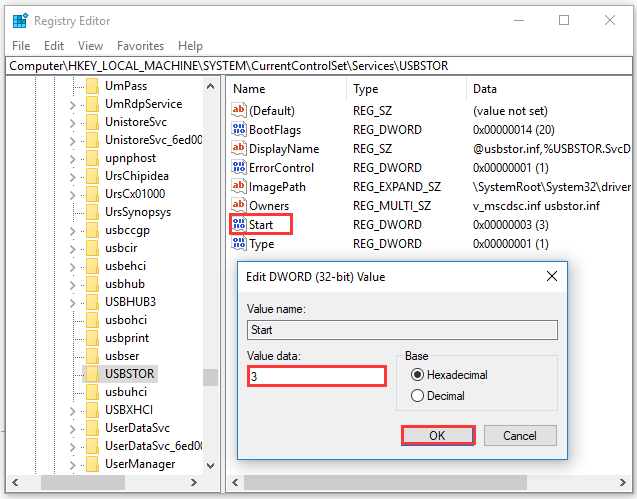Click the tree pane scroll up arrow

click(x=210, y=86)
